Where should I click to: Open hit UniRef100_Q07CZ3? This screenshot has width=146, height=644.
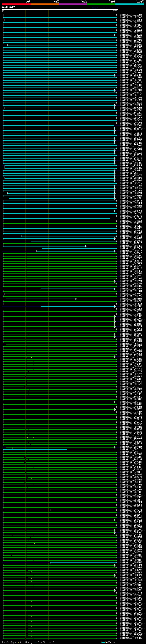click(131, 22)
